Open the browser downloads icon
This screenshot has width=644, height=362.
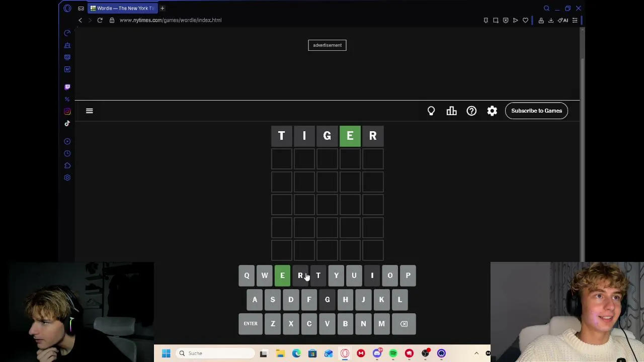click(x=551, y=20)
